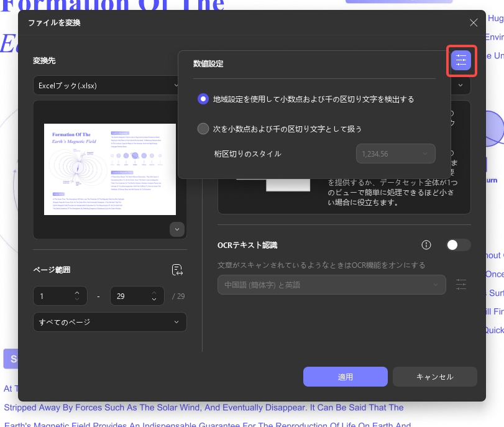Open the 中国語 (簡体字) と英語 language dropdown
Image resolution: width=504 pixels, height=427 pixels.
[332, 285]
